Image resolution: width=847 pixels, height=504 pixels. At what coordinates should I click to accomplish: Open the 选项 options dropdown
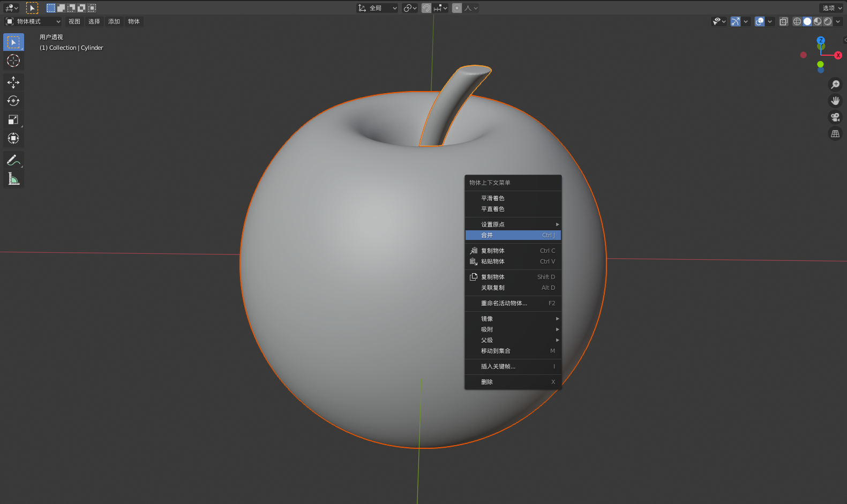[832, 8]
